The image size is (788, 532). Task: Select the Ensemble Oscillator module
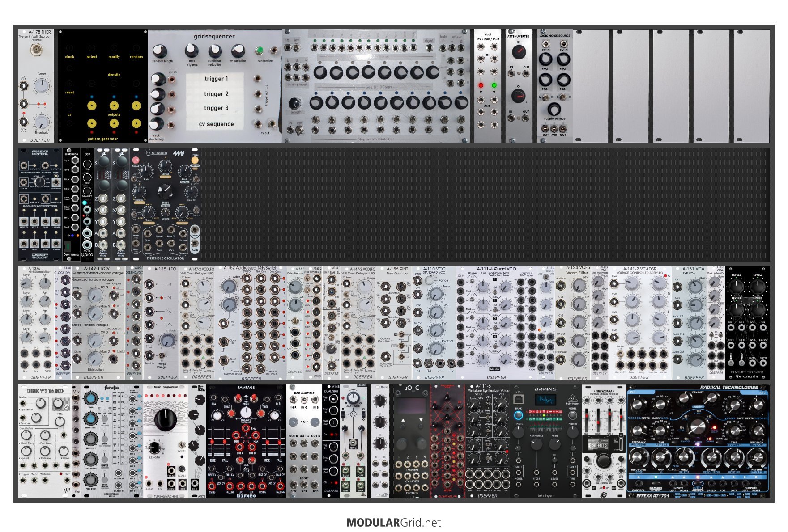coord(165,205)
